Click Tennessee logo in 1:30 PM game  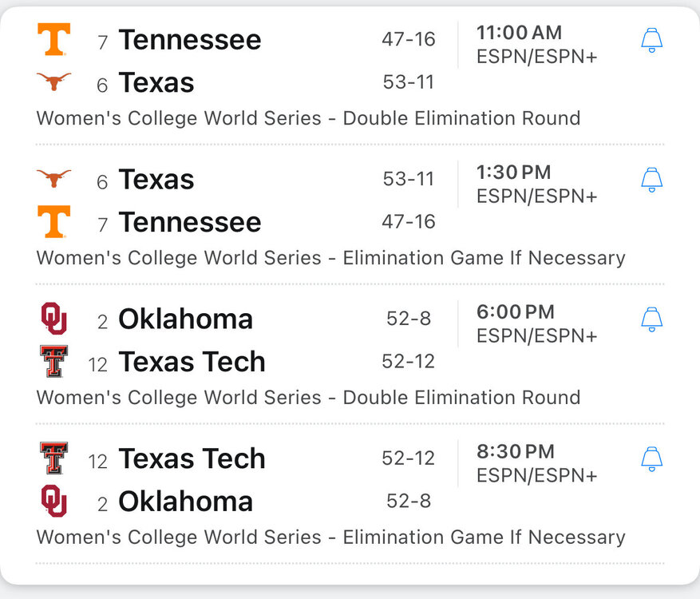(x=54, y=221)
